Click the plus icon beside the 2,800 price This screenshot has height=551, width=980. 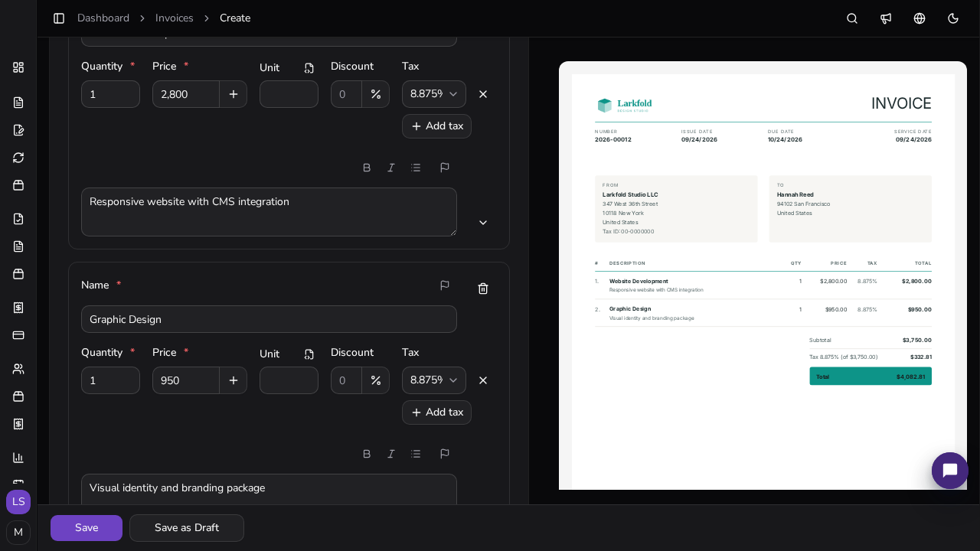click(x=234, y=94)
